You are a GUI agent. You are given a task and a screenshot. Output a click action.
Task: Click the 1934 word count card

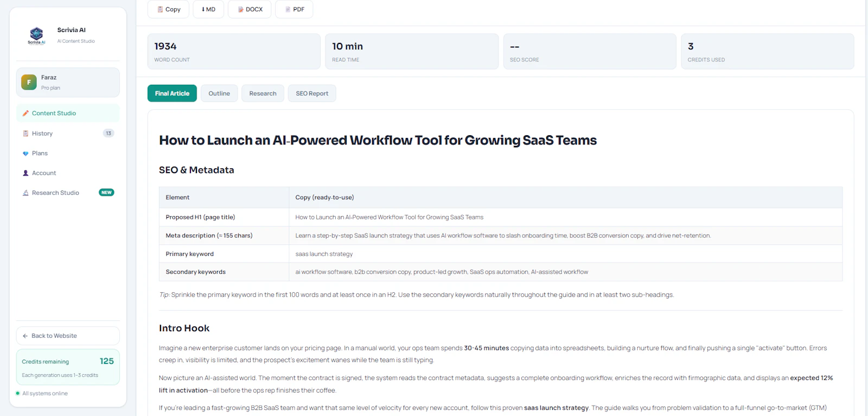pyautogui.click(x=234, y=52)
